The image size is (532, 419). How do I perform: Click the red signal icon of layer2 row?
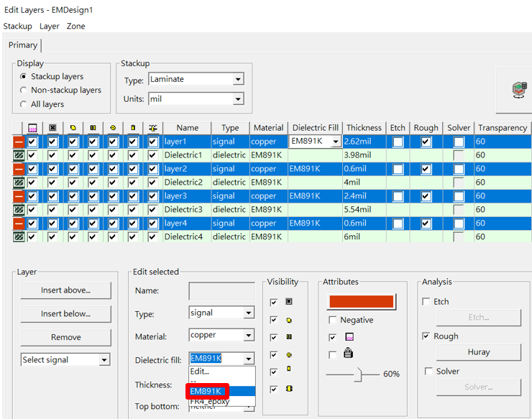(x=19, y=169)
